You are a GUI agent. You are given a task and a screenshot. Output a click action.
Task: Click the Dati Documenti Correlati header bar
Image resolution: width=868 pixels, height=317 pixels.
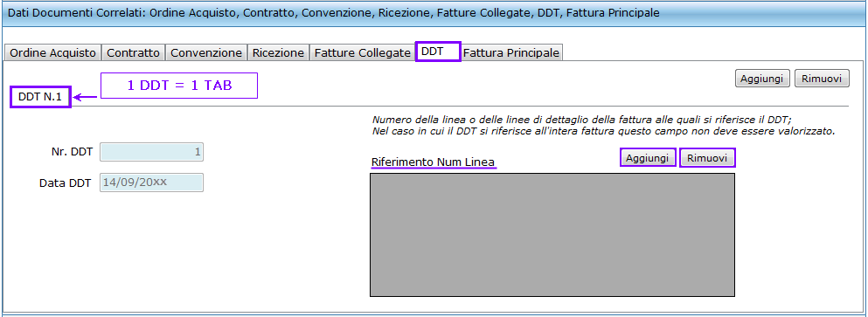pyautogui.click(x=434, y=13)
